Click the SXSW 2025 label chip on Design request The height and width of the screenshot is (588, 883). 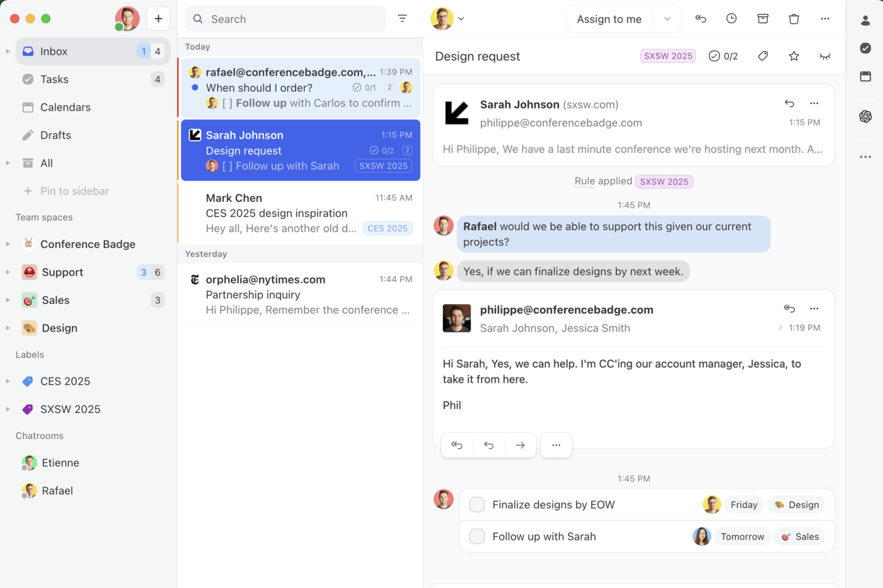point(668,55)
